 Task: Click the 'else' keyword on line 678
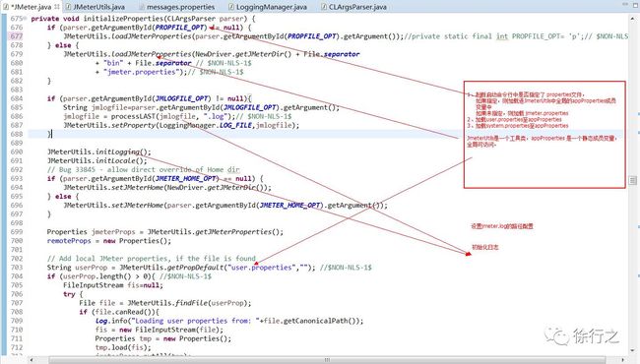(63, 45)
